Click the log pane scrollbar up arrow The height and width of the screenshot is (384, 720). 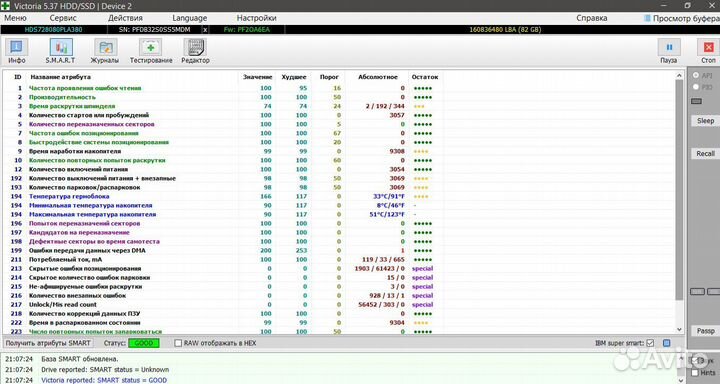680,358
